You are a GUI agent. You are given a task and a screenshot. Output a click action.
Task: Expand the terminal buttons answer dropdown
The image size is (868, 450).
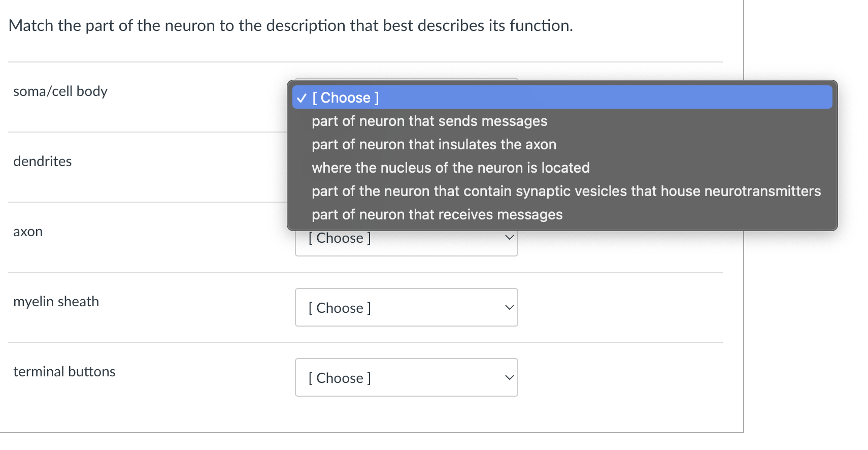[x=406, y=378]
